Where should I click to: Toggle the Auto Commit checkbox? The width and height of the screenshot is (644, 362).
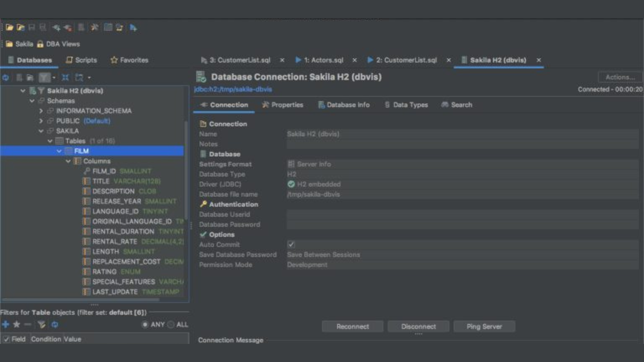point(291,244)
